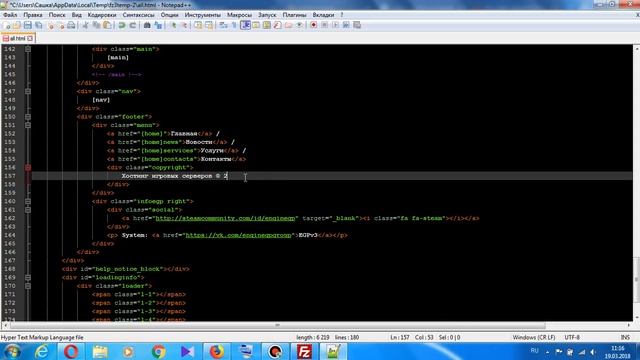This screenshot has width=640, height=360.
Task: Run macro multiple times icon
Action: [x=346, y=25]
